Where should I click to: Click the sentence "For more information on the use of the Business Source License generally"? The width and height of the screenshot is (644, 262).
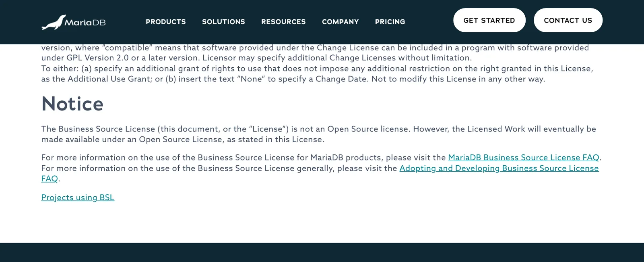click(x=188, y=168)
